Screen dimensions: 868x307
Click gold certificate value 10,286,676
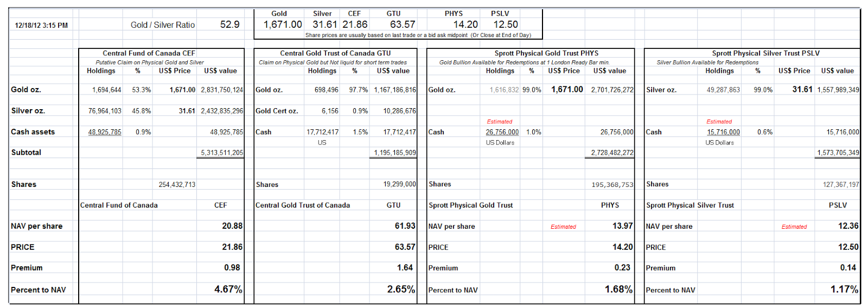(400, 111)
